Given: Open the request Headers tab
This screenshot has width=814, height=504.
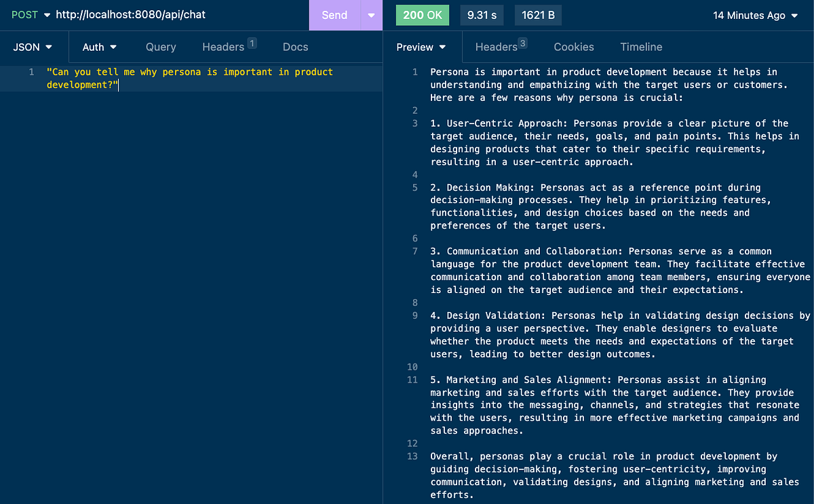Looking at the screenshot, I should [222, 47].
